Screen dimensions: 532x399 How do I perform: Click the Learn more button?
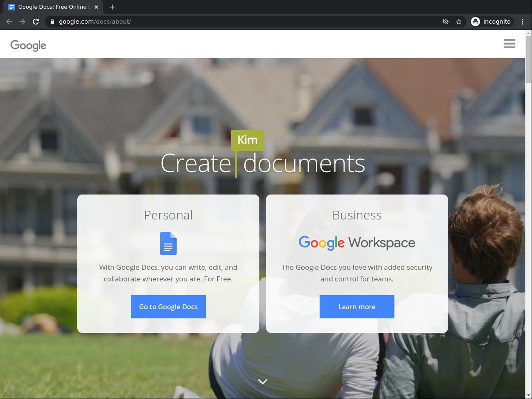coord(357,307)
